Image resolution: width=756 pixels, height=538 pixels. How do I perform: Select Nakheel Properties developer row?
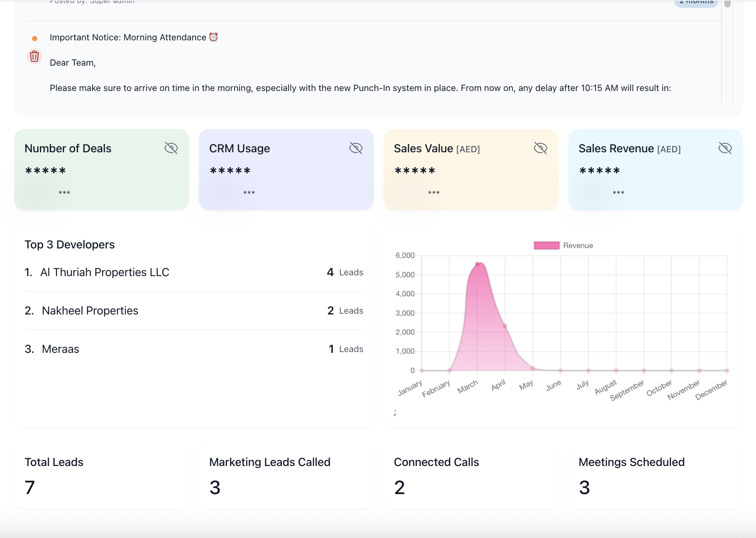click(x=90, y=311)
